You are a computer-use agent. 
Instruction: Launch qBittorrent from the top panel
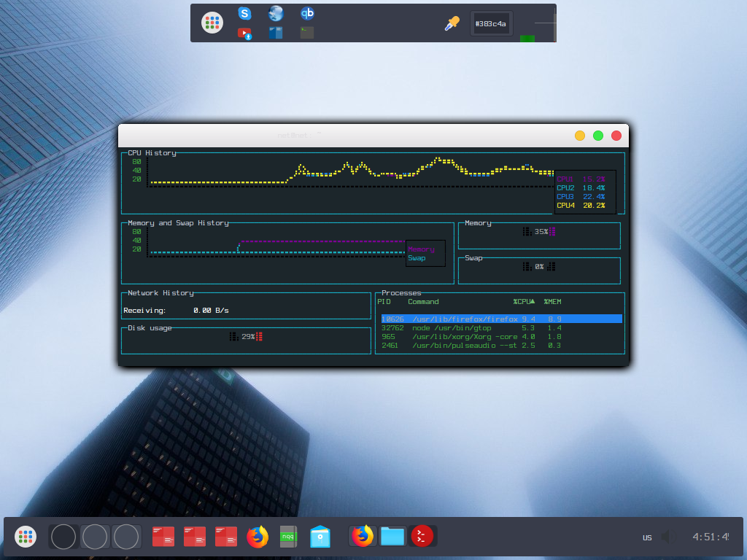point(307,13)
